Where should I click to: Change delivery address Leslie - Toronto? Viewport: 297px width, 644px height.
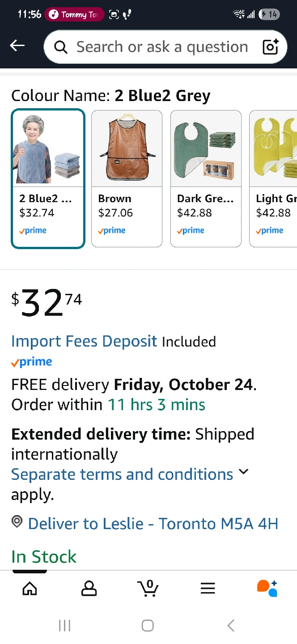(153, 523)
